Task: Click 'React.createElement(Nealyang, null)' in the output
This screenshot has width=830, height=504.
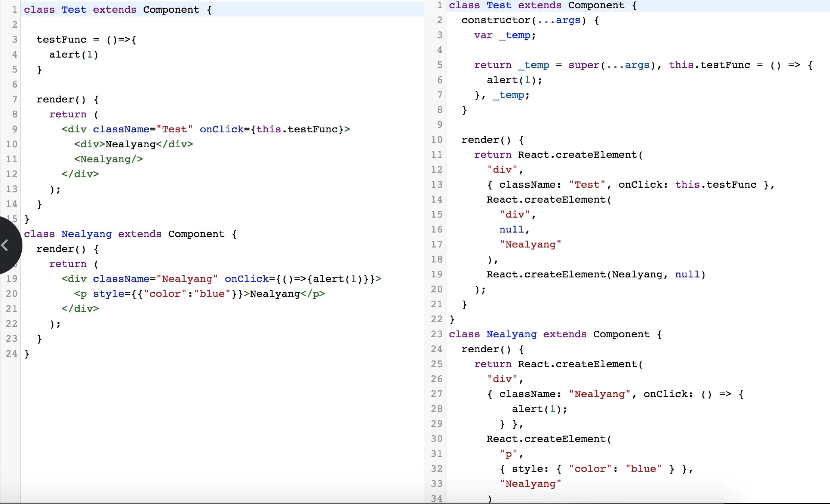Action: click(596, 274)
